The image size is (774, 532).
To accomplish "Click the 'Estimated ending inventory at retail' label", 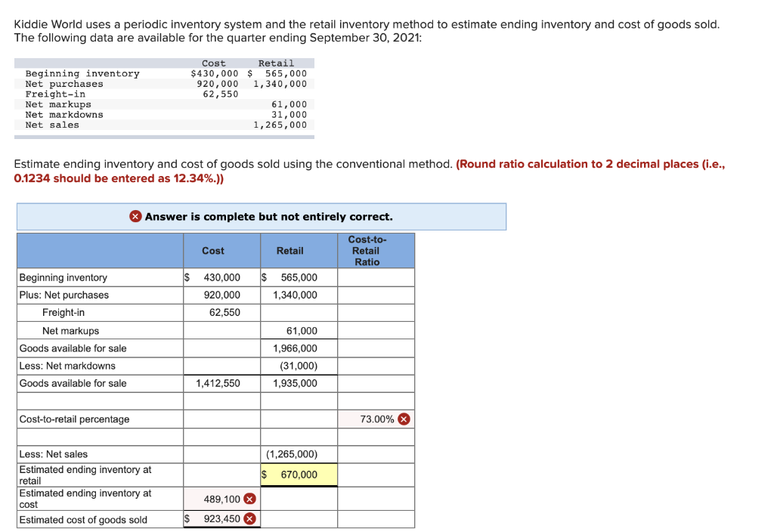I will click(85, 475).
